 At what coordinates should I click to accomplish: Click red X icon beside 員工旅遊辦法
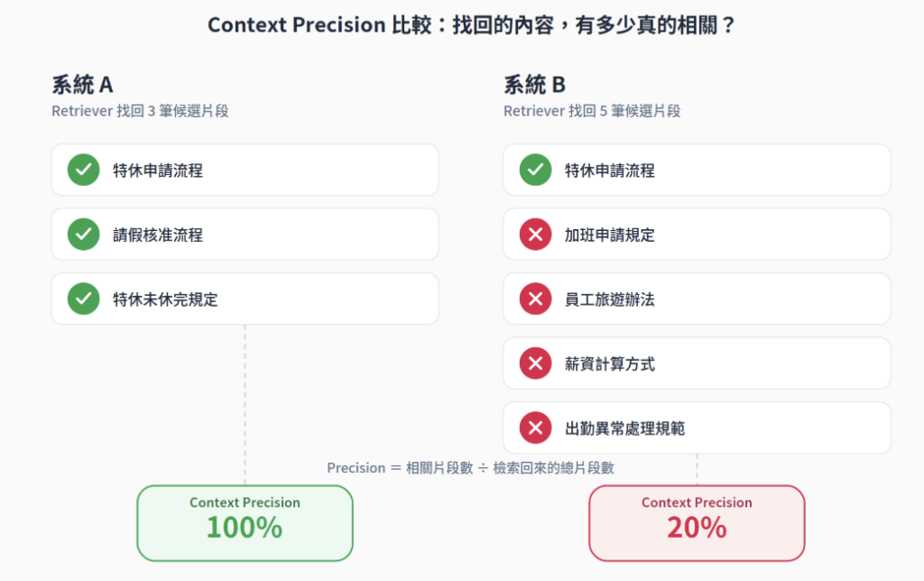tap(536, 299)
